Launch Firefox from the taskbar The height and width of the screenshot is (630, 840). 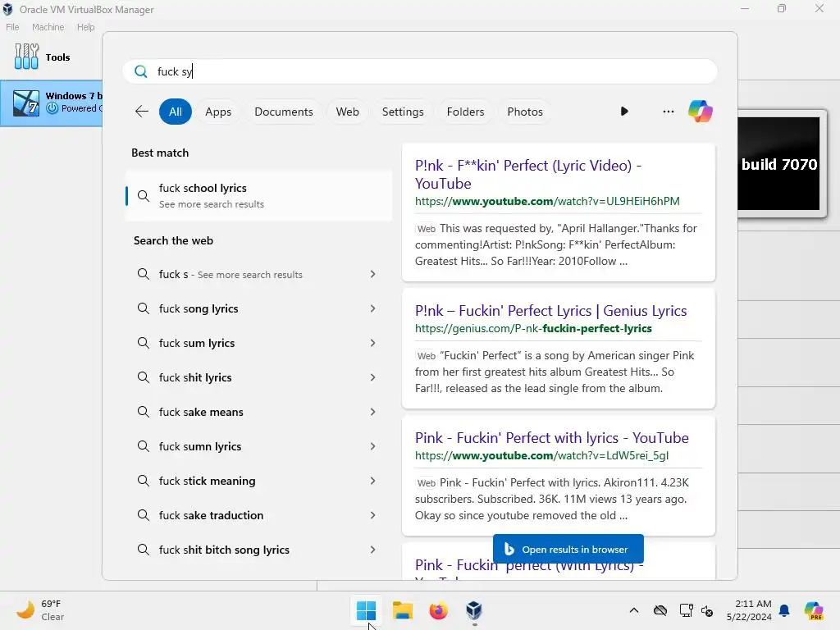(438, 610)
